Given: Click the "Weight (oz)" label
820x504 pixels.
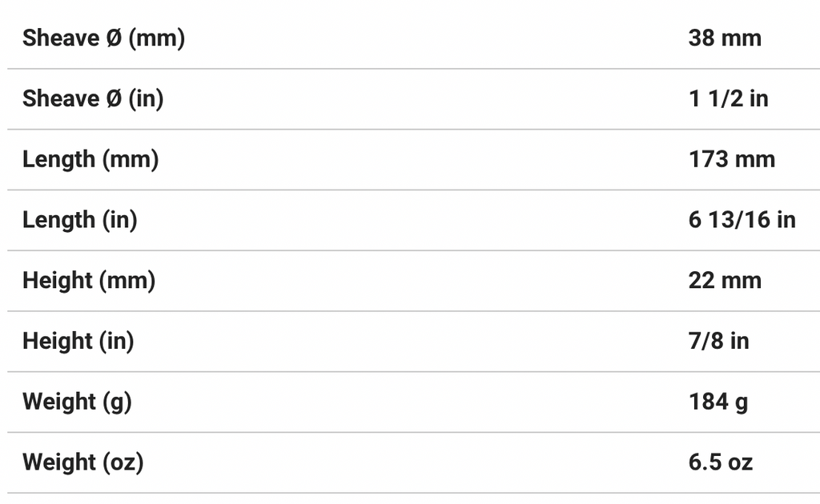Looking at the screenshot, I should [83, 462].
